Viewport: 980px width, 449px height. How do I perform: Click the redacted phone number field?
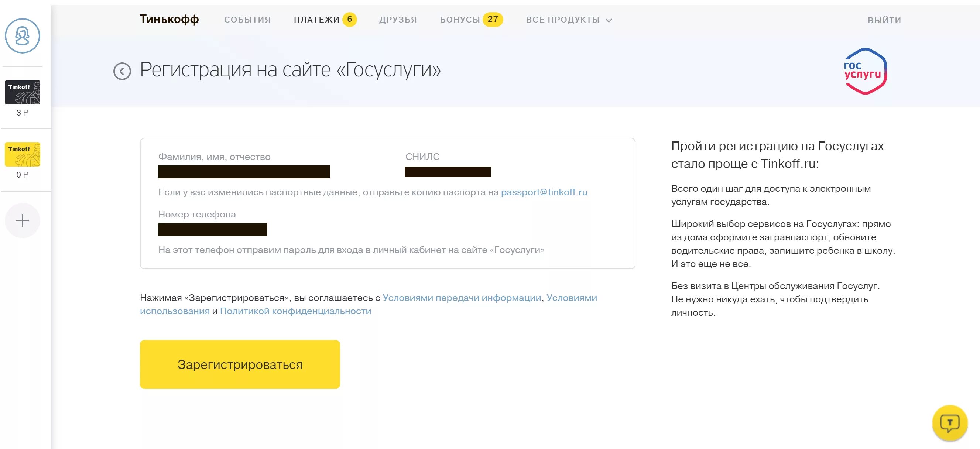tap(213, 229)
